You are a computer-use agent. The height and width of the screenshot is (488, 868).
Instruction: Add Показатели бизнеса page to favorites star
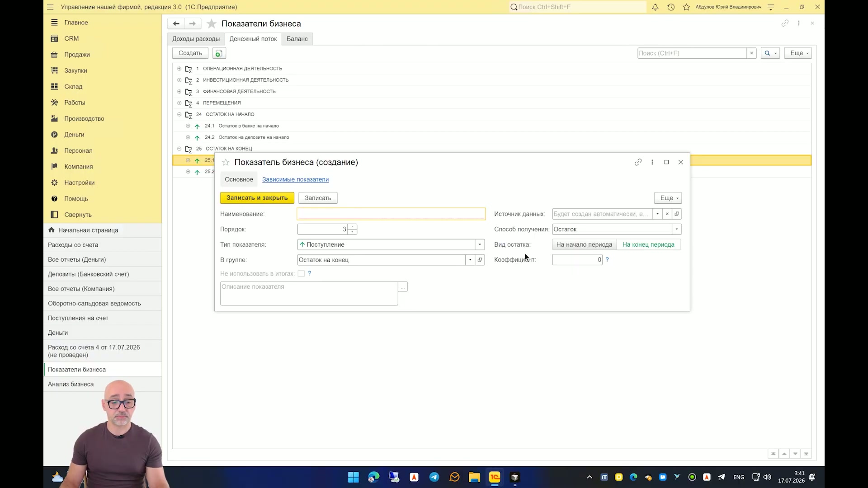click(x=211, y=23)
